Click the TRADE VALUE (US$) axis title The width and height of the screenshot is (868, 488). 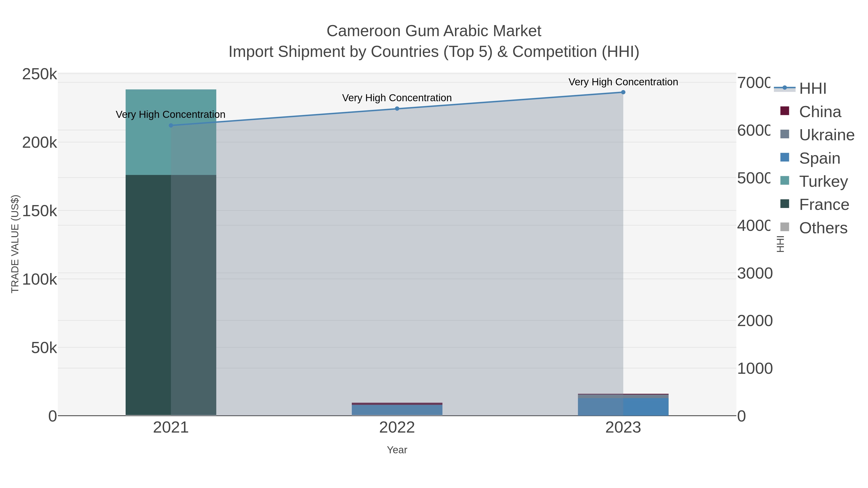point(15,244)
